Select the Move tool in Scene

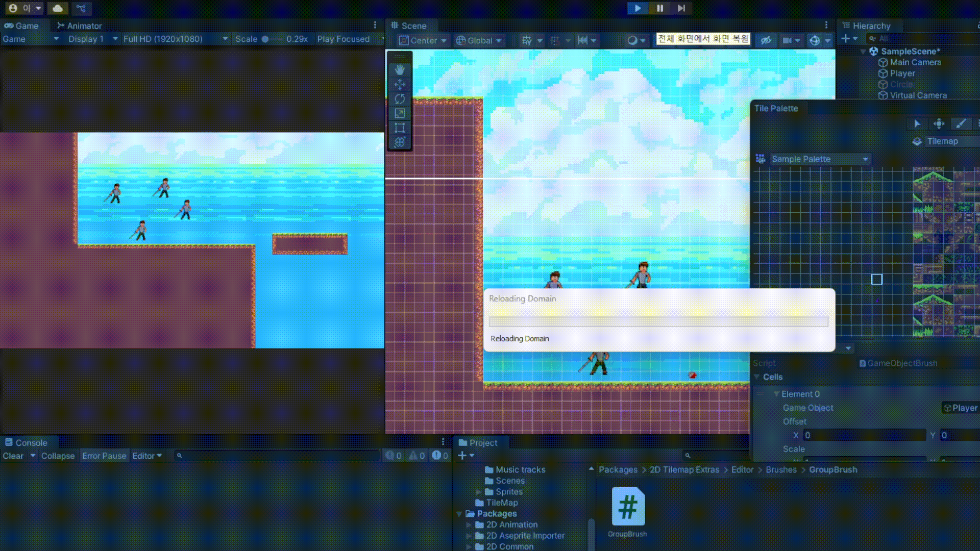tap(400, 84)
